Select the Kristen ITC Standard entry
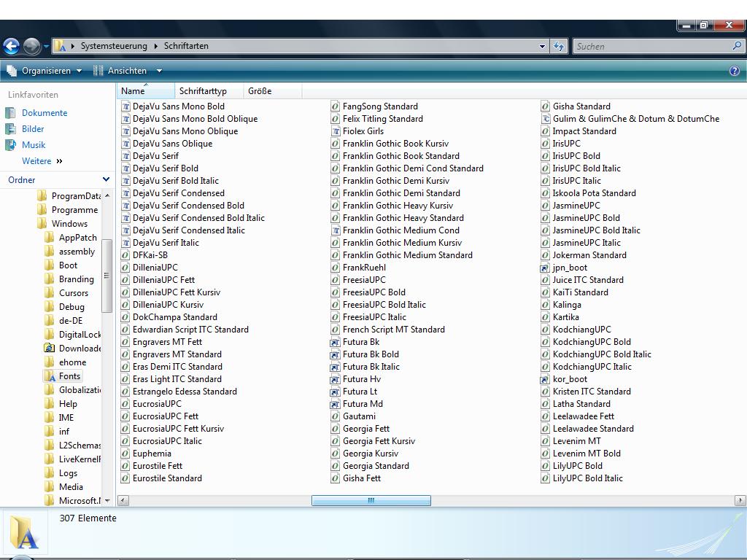 (x=592, y=392)
